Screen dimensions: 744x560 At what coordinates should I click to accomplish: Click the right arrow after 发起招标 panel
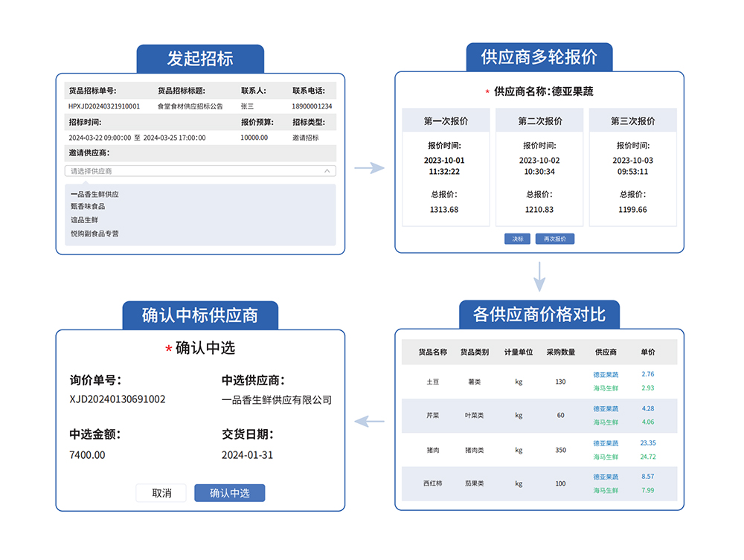(369, 168)
